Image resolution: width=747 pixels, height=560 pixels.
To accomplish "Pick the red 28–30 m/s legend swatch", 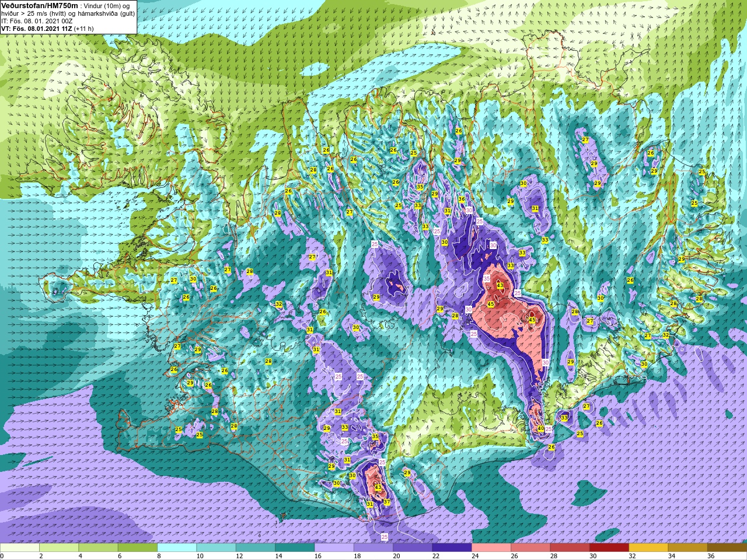I will tap(570, 548).
